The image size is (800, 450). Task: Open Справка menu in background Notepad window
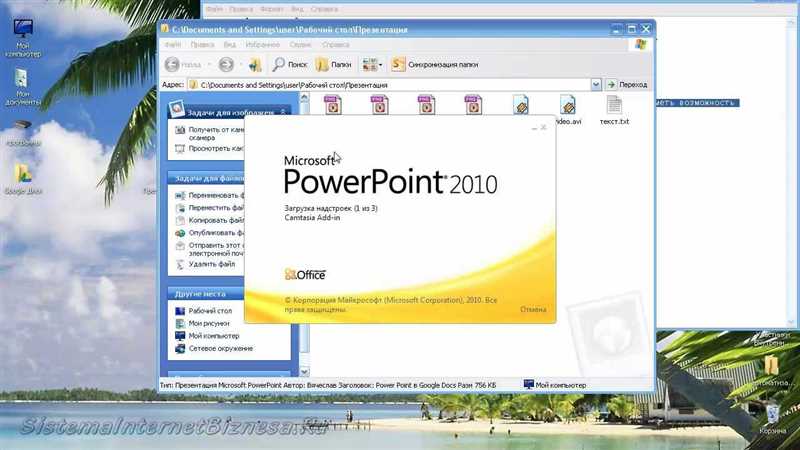(x=323, y=9)
